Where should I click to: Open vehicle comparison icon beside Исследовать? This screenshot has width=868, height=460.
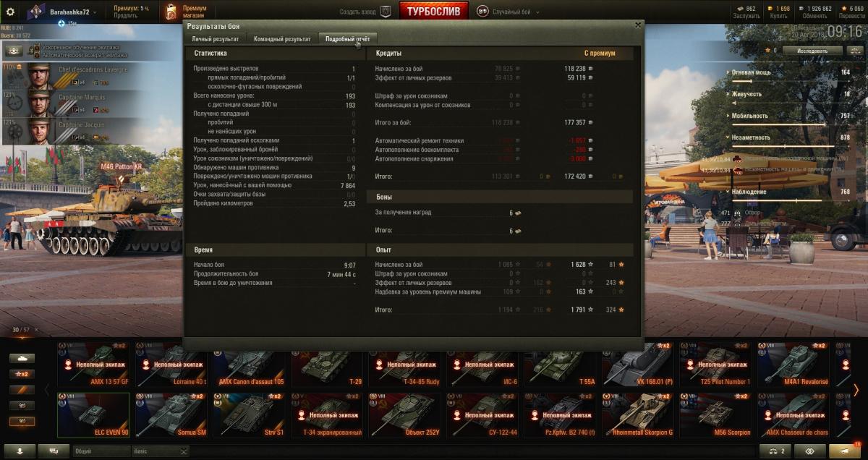pos(854,51)
